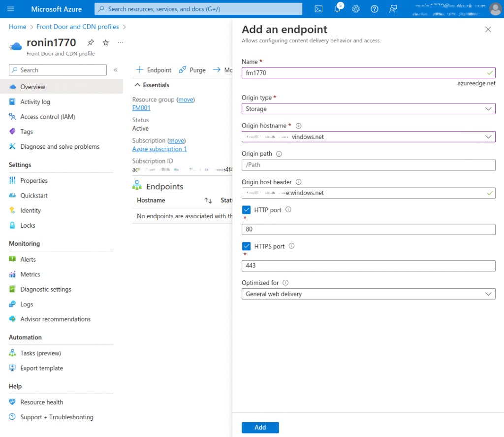The image size is (504, 437).
Task: Focus the top search resources box
Action: pos(198,9)
